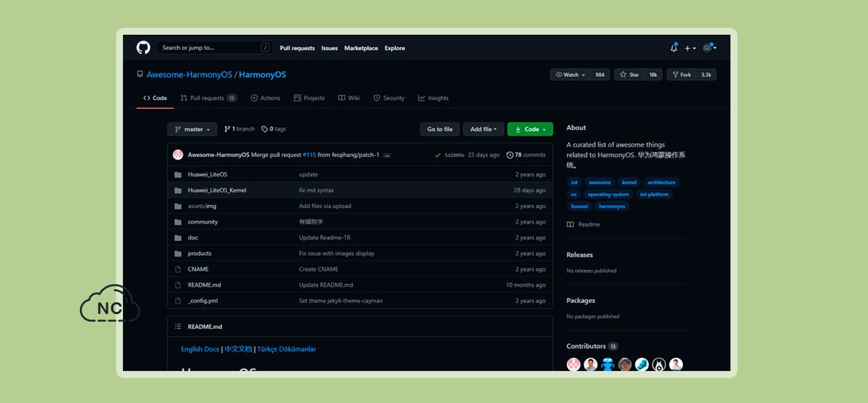
Task: Open the green Code download dropdown
Action: pyautogui.click(x=531, y=129)
